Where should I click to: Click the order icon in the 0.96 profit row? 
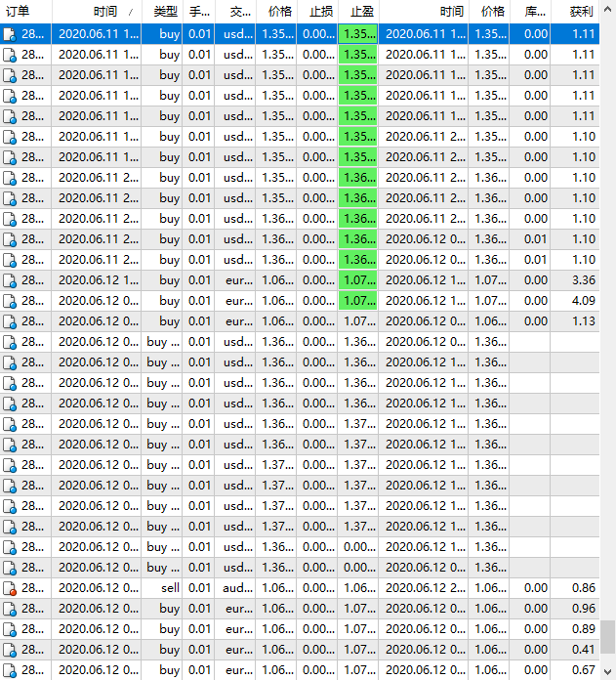(10, 609)
